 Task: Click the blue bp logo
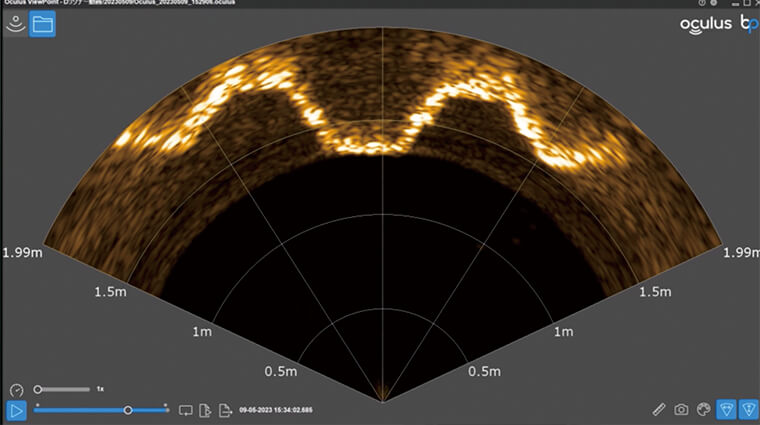749,23
